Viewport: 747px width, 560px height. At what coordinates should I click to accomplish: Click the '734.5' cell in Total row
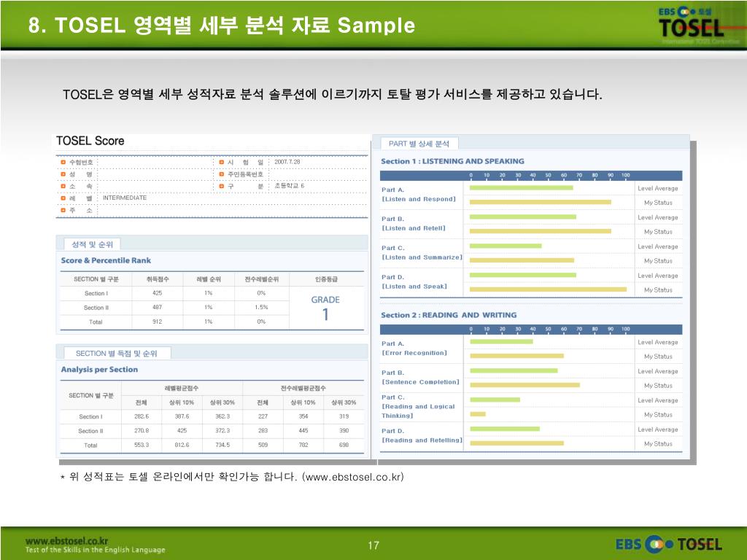coord(222,445)
